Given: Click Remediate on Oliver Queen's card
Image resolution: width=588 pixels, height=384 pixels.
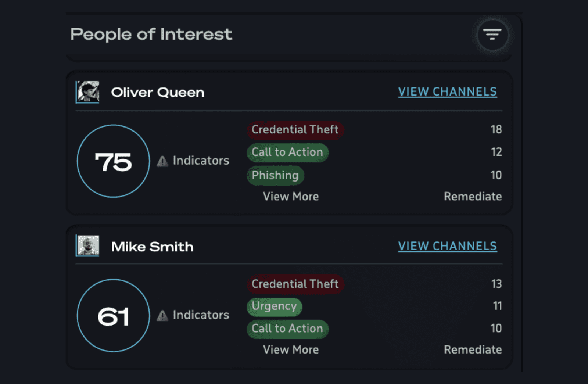Looking at the screenshot, I should (x=473, y=196).
